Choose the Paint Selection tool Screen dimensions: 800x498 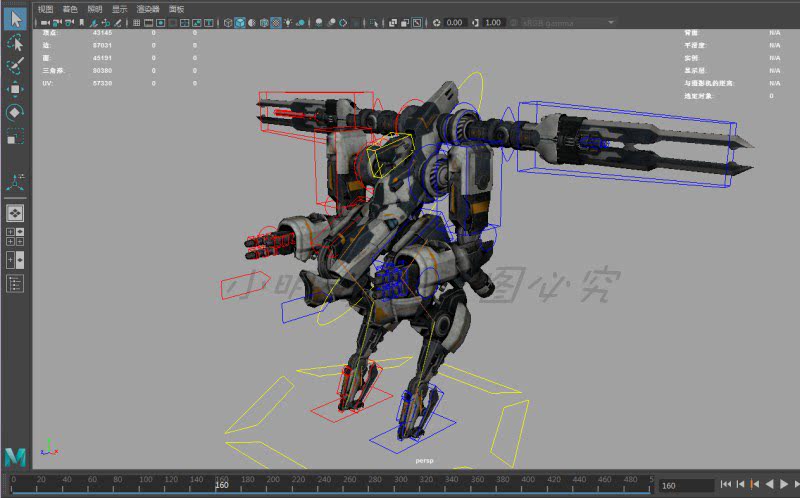coord(15,66)
